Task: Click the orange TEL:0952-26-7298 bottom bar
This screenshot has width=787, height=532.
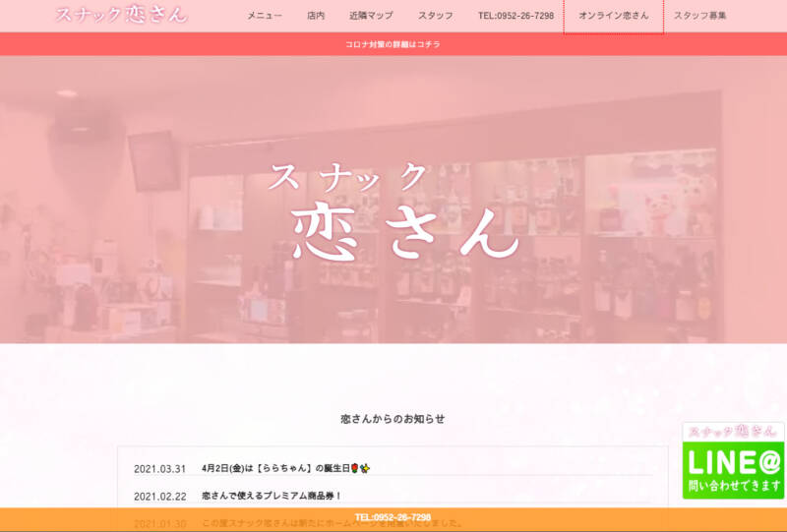Action: (x=393, y=519)
